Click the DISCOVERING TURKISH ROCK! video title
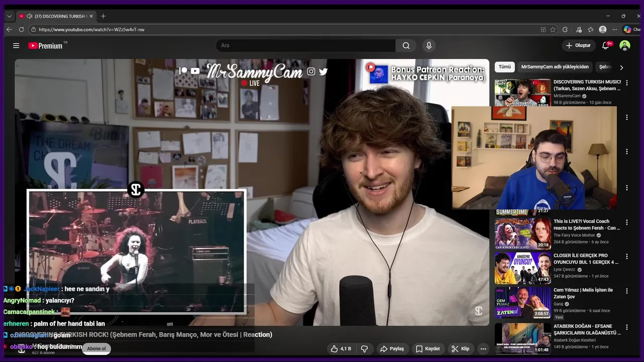This screenshot has height=362, width=644. tap(143, 335)
